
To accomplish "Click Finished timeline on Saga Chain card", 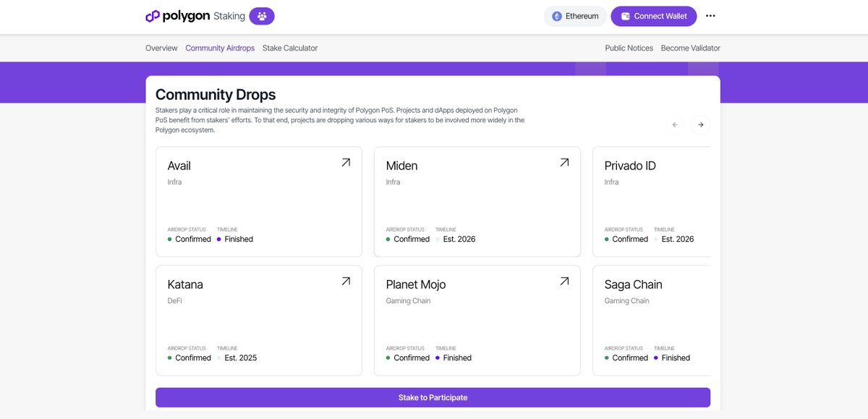I will [672, 357].
